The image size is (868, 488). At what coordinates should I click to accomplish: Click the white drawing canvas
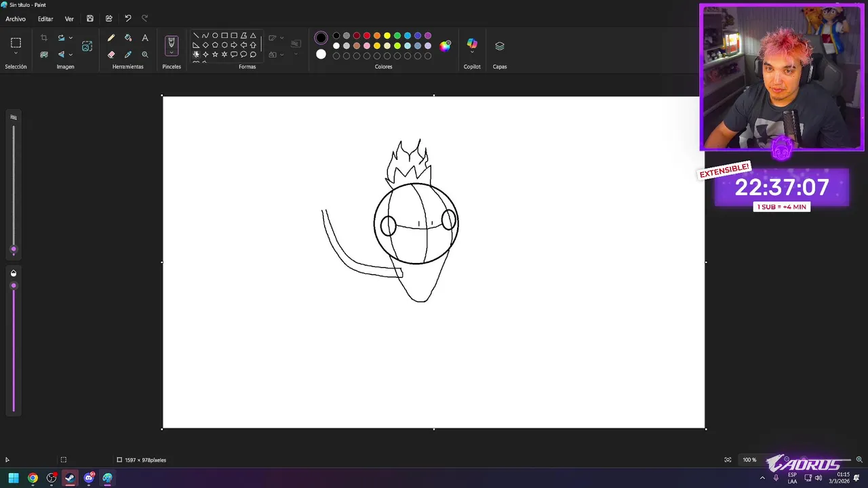pyautogui.click(x=434, y=262)
